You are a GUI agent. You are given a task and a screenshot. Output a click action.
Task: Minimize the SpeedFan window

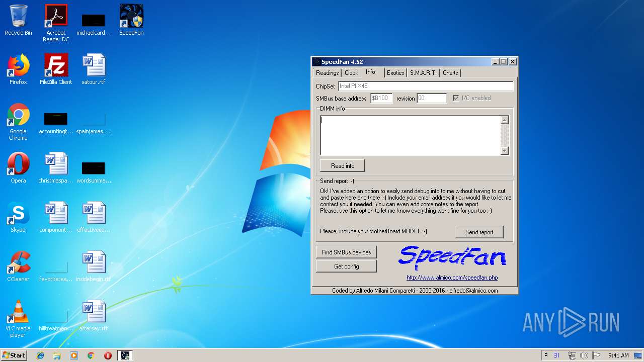495,62
